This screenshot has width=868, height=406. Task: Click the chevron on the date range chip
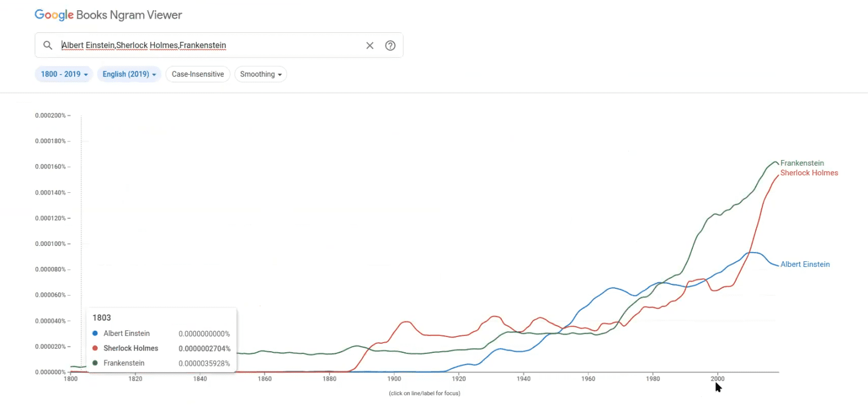pyautogui.click(x=85, y=74)
